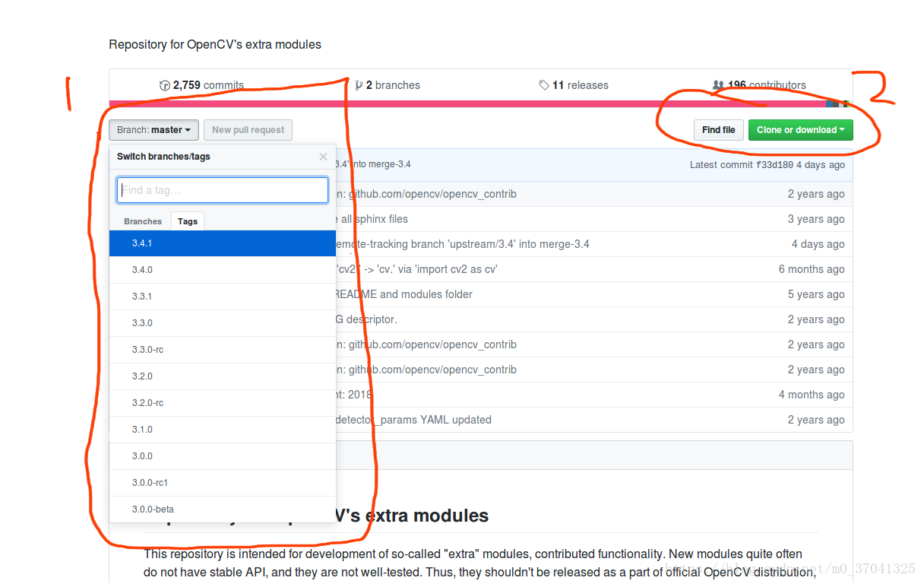
Task: Select tag 3.4.1
Action: click(x=223, y=243)
